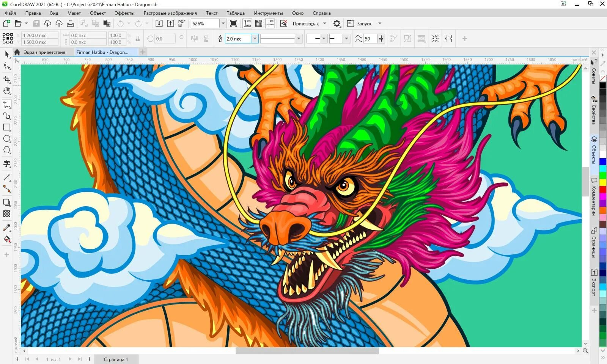Viewport: 607px width, 364px height.
Task: Switch to Firman Hatibu - Dragon tab
Action: click(x=102, y=52)
